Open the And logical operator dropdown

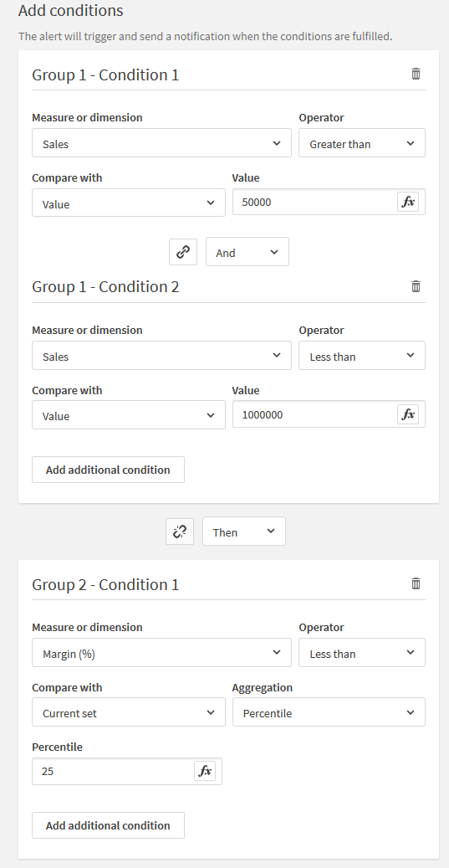click(x=247, y=252)
